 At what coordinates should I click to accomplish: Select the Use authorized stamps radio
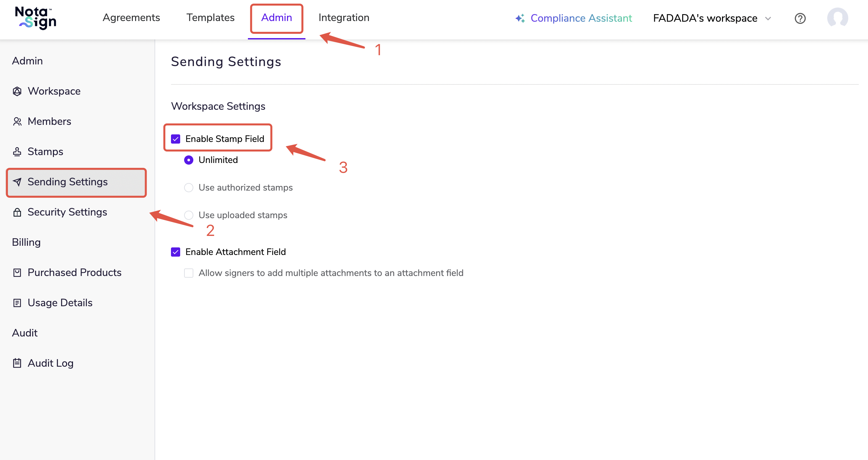click(189, 188)
